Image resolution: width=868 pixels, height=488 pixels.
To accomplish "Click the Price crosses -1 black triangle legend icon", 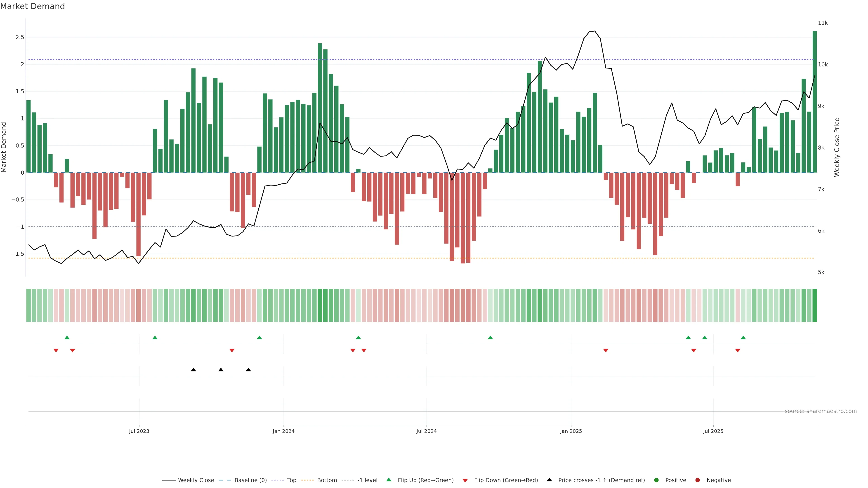I will coord(549,480).
